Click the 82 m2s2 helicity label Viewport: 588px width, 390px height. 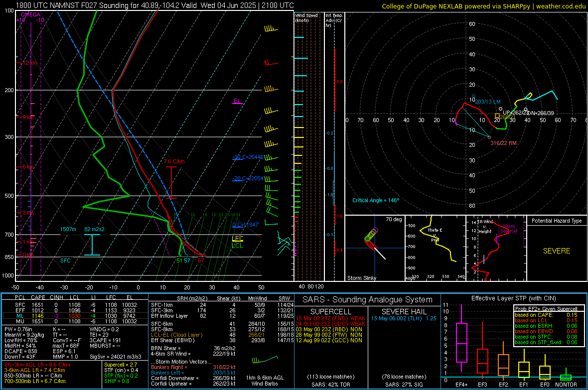tap(95, 229)
